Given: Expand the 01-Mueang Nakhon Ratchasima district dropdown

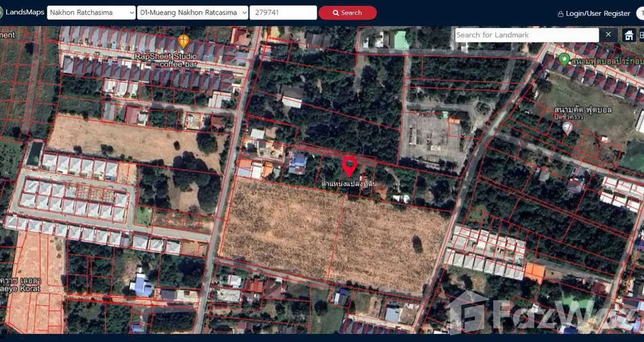Looking at the screenshot, I should click(x=193, y=13).
